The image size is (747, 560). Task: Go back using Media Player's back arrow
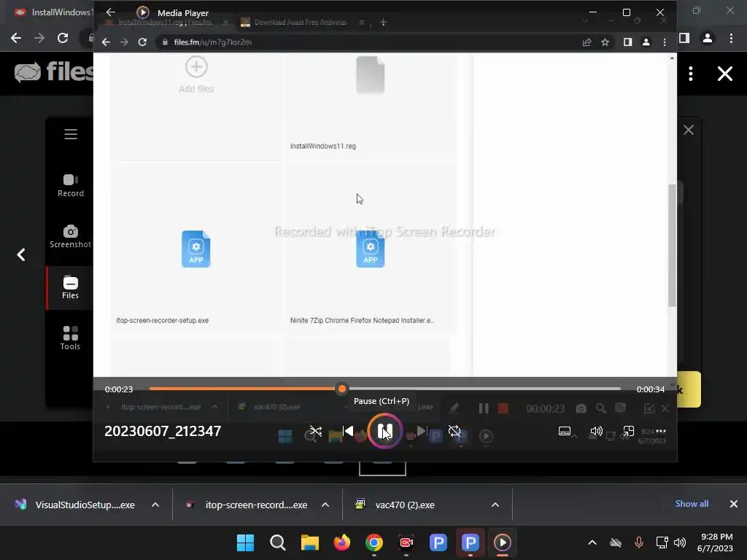click(111, 12)
